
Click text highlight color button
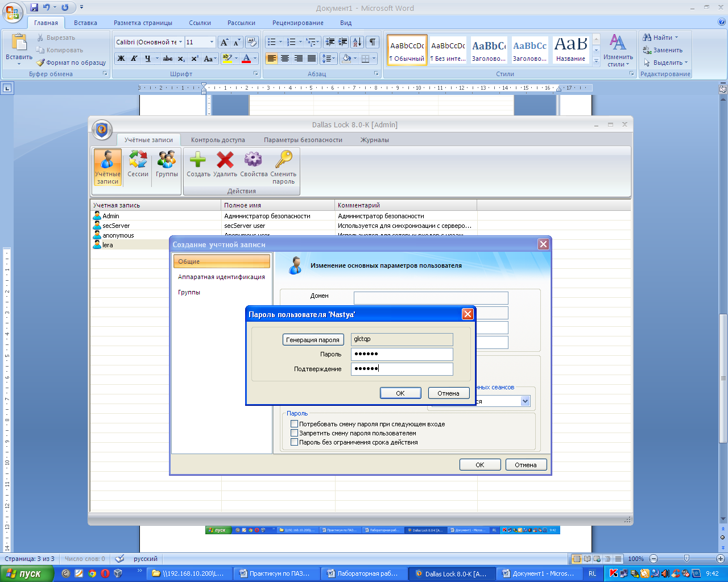tap(227, 59)
